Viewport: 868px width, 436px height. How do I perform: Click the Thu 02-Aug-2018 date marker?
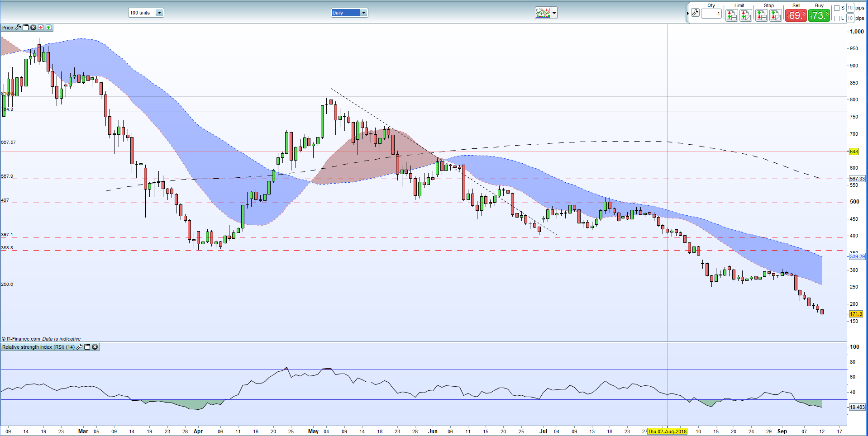(667, 431)
